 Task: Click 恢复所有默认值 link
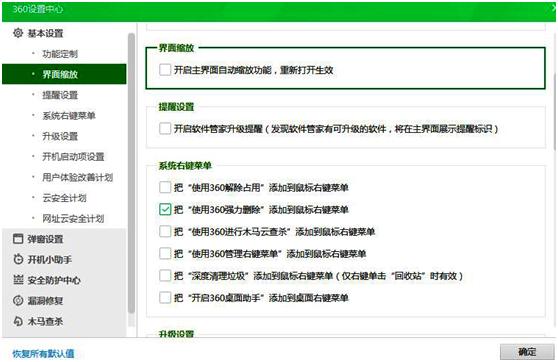point(43,353)
